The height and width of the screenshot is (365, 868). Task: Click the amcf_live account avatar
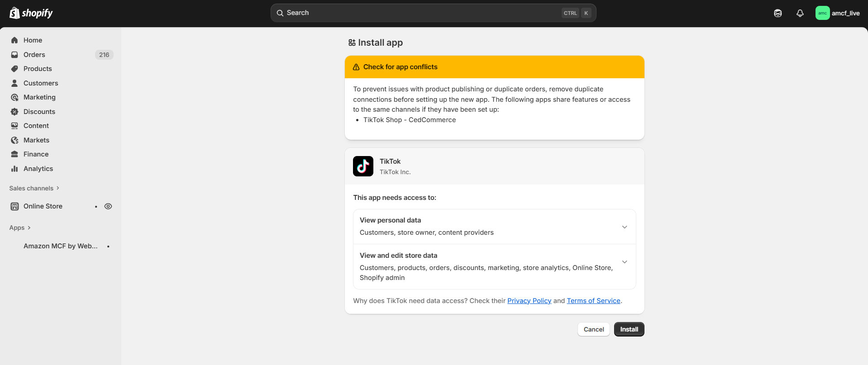click(822, 13)
